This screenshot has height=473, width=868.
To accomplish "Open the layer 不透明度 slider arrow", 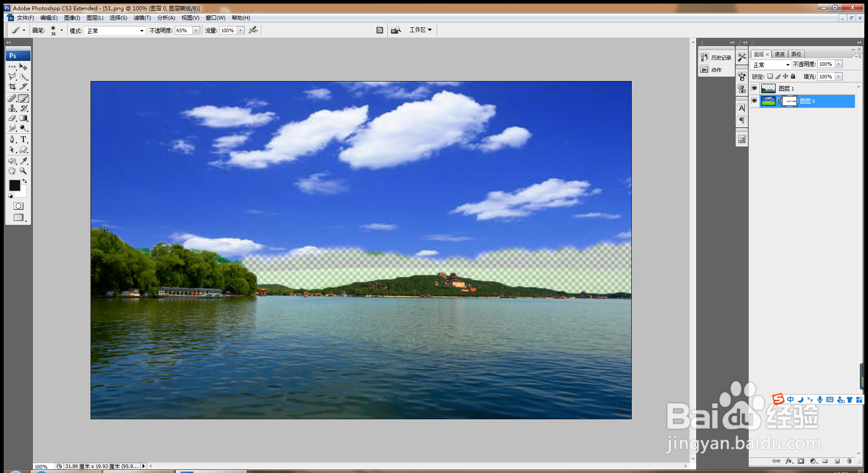I will [839, 64].
